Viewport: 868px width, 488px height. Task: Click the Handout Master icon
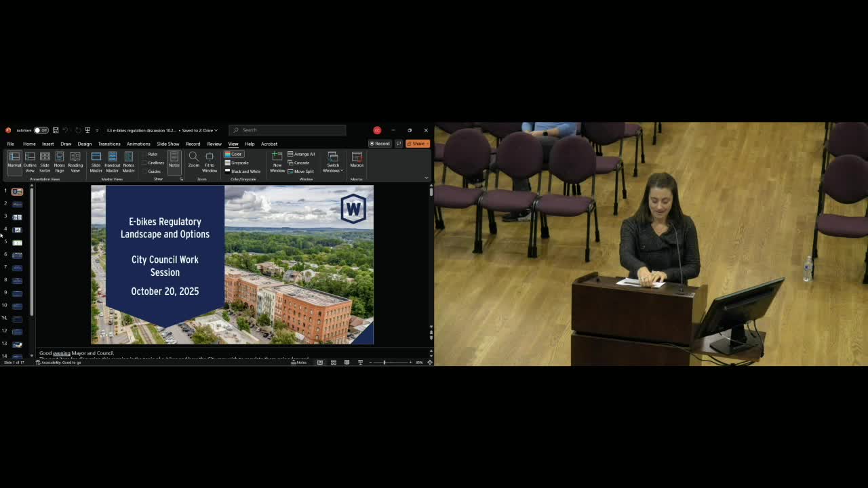112,161
